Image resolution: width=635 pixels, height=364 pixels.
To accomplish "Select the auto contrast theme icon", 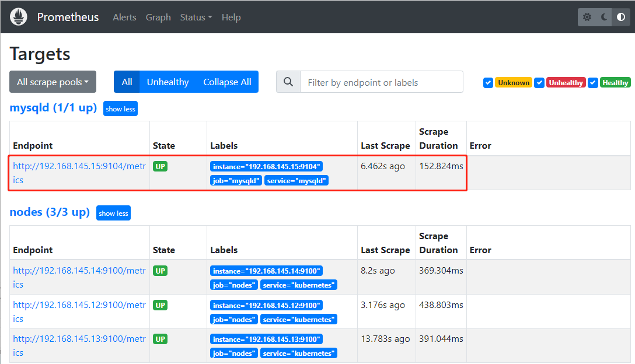I will [x=621, y=17].
